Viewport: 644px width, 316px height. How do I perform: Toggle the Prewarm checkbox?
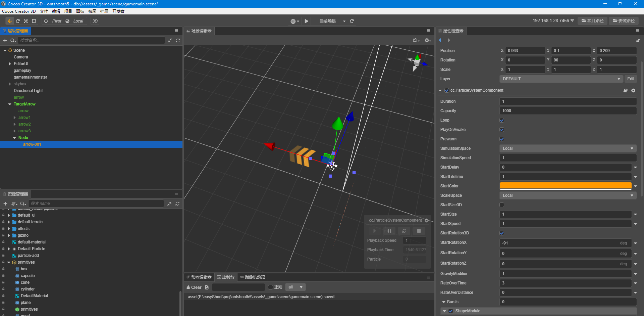pos(502,139)
